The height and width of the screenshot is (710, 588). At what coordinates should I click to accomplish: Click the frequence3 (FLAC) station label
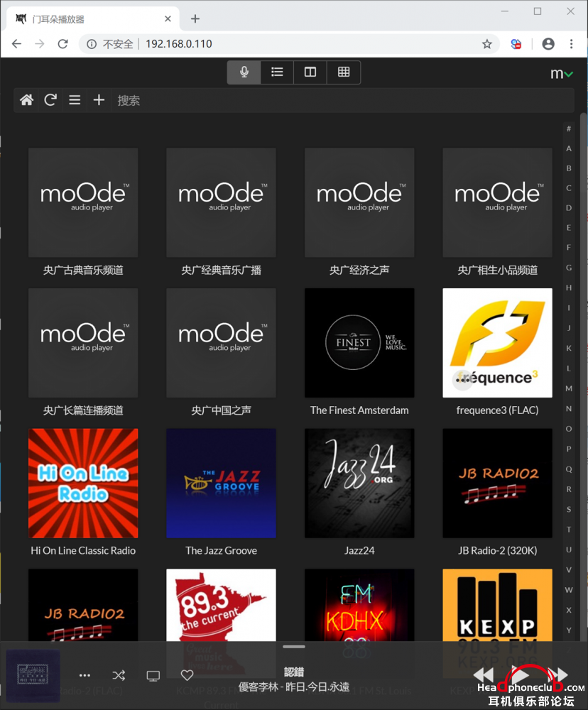(497, 410)
